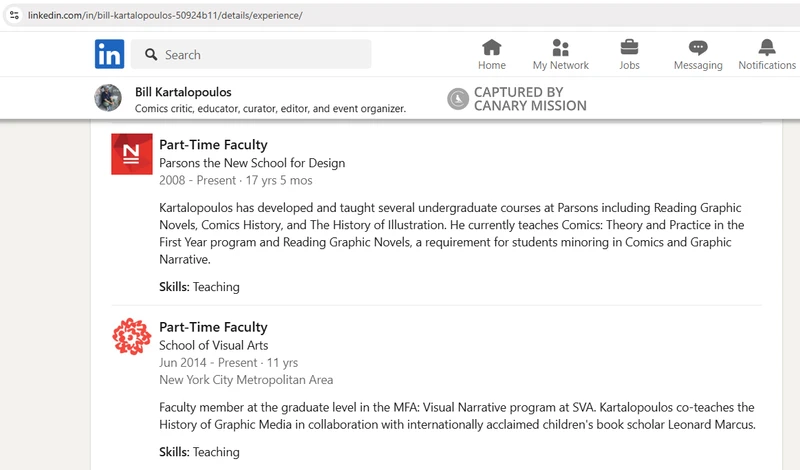Click 'Jun 2014 - Present · 11 yrs' text
Screen dimensions: 800x470
click(229, 362)
